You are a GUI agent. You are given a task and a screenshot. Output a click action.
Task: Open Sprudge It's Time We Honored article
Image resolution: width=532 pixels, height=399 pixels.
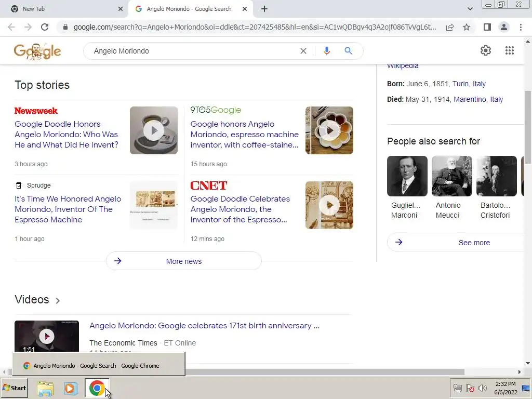pyautogui.click(x=68, y=209)
